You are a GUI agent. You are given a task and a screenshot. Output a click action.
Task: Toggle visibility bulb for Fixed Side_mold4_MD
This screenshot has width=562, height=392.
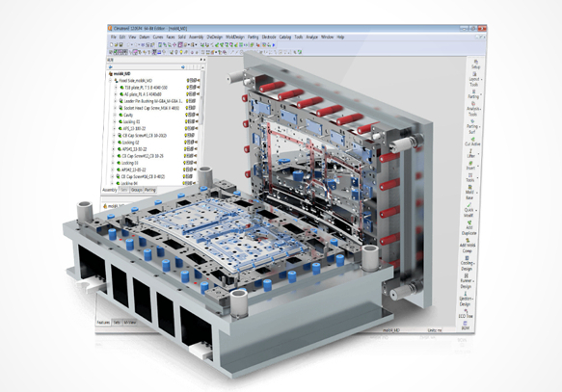[x=188, y=81]
